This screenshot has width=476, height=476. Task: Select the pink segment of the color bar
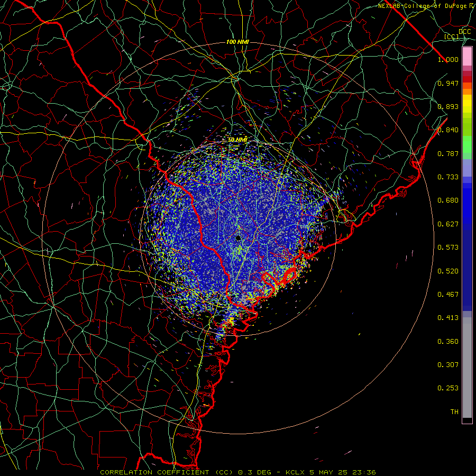pyautogui.click(x=467, y=57)
